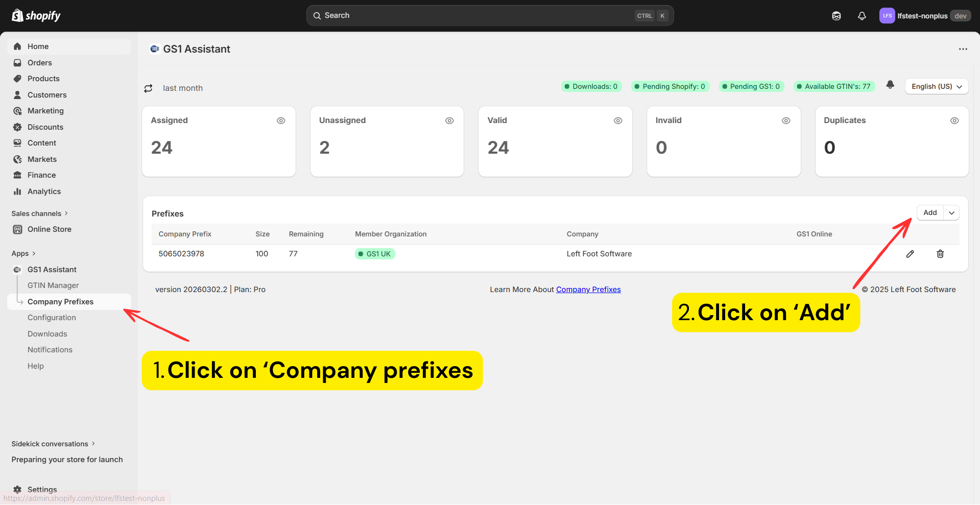Click the Pending GS1: 0 badge

click(x=751, y=86)
